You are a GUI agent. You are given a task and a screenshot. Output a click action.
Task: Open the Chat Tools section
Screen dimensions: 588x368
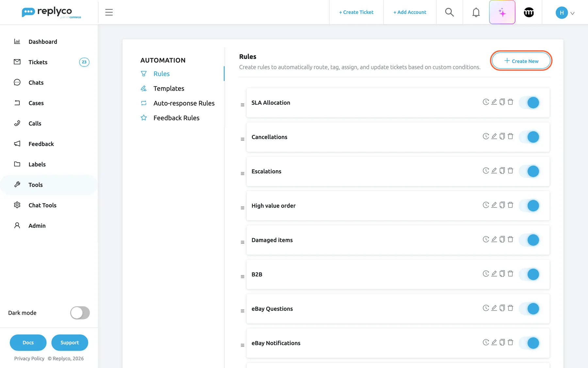(42, 205)
